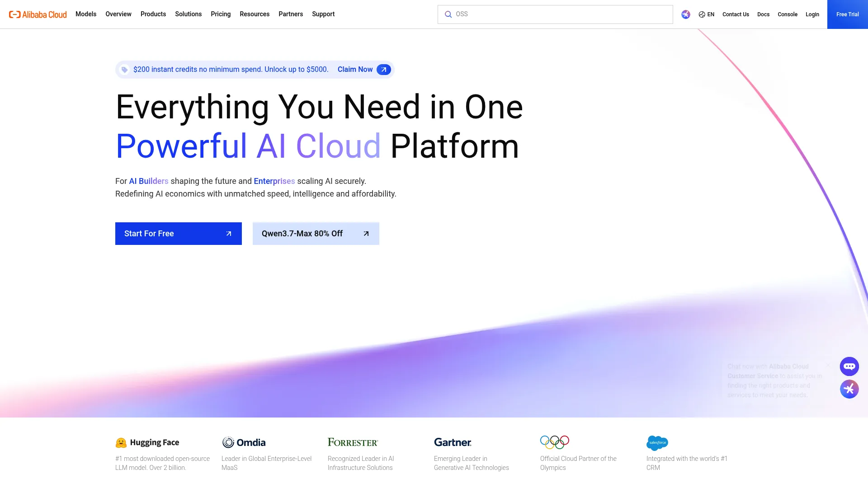
Task: Click the chat customer service tooltip text
Action: 774,380
